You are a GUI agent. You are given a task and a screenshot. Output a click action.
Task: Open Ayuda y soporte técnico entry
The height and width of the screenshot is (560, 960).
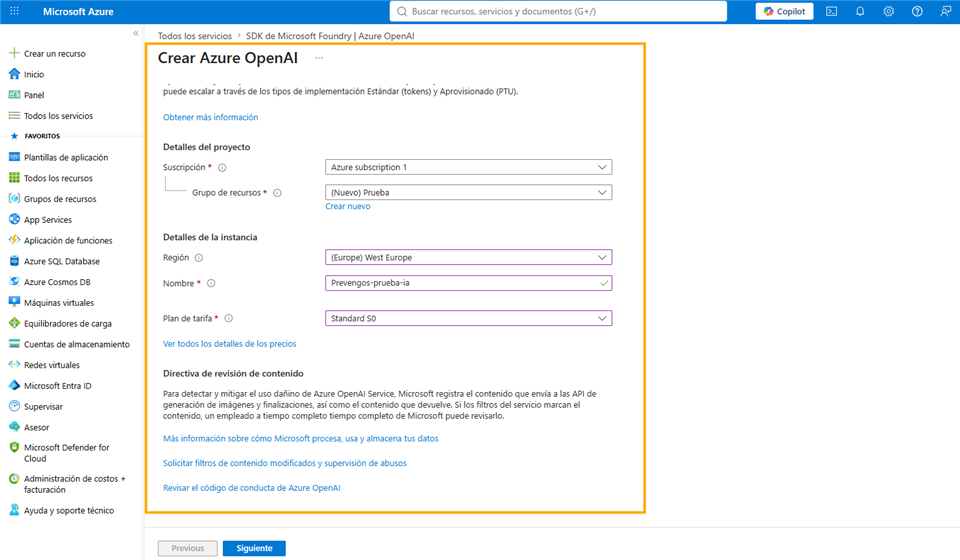coord(69,510)
